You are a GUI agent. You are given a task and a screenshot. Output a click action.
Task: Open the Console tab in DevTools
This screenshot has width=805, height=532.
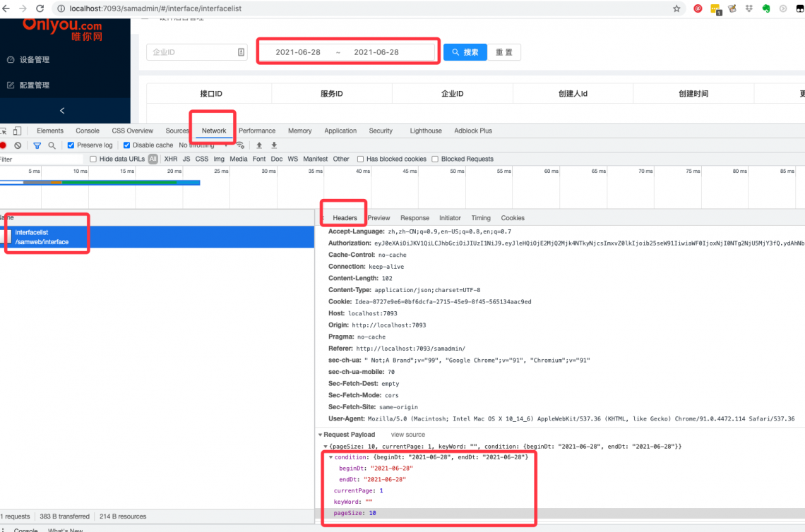[x=88, y=131]
